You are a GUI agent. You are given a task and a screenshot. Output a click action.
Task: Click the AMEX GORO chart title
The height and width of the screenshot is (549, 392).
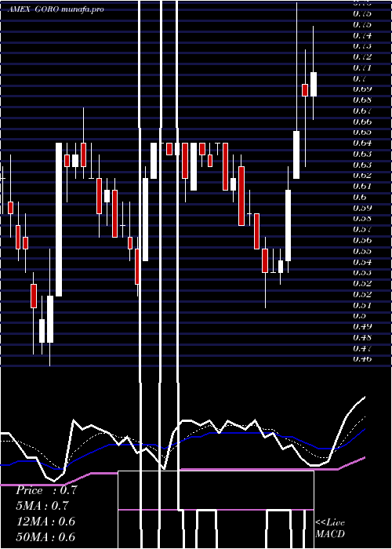[x=56, y=9]
